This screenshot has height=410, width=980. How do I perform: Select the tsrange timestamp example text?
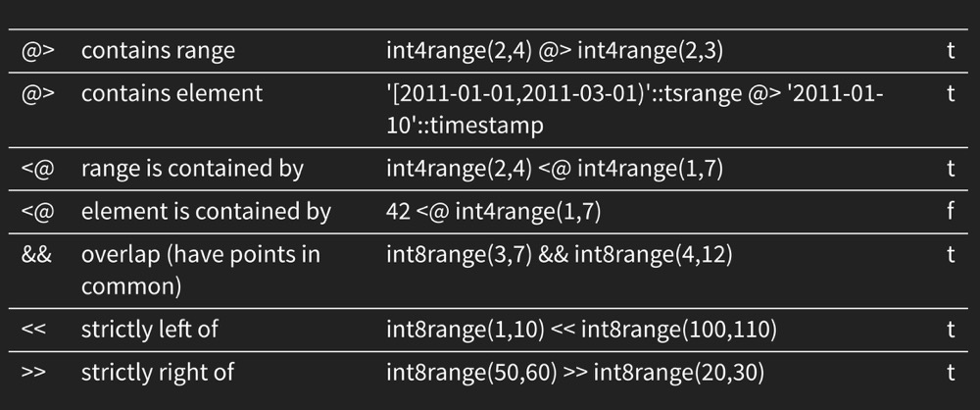(636, 109)
